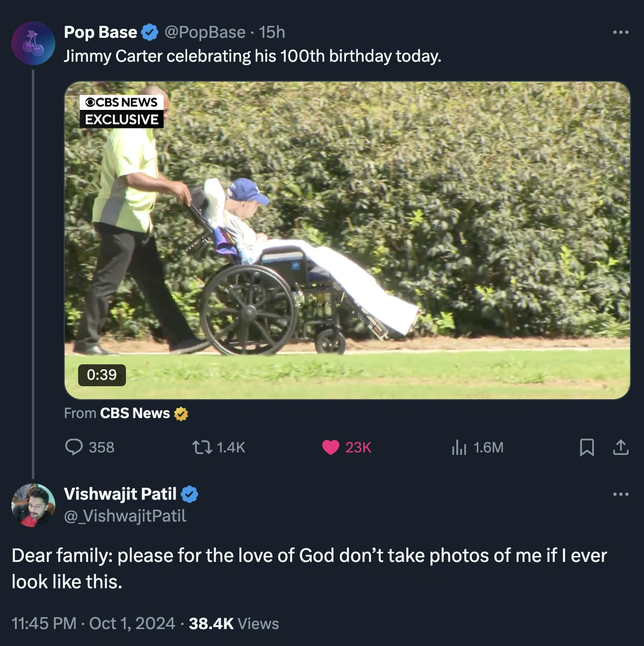644x646 pixels.
Task: Play the CBS News wheelchair video
Action: [x=347, y=240]
